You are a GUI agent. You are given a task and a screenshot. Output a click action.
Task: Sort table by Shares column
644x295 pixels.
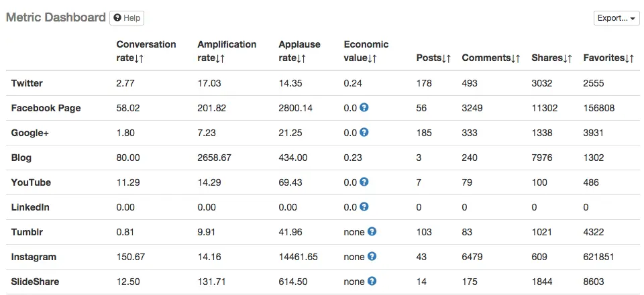(551, 58)
